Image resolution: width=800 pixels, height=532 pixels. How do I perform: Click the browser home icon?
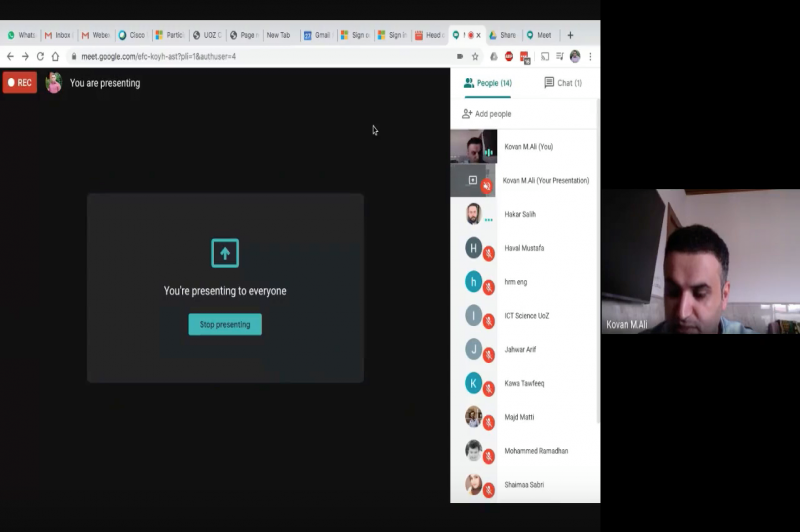tap(57, 57)
